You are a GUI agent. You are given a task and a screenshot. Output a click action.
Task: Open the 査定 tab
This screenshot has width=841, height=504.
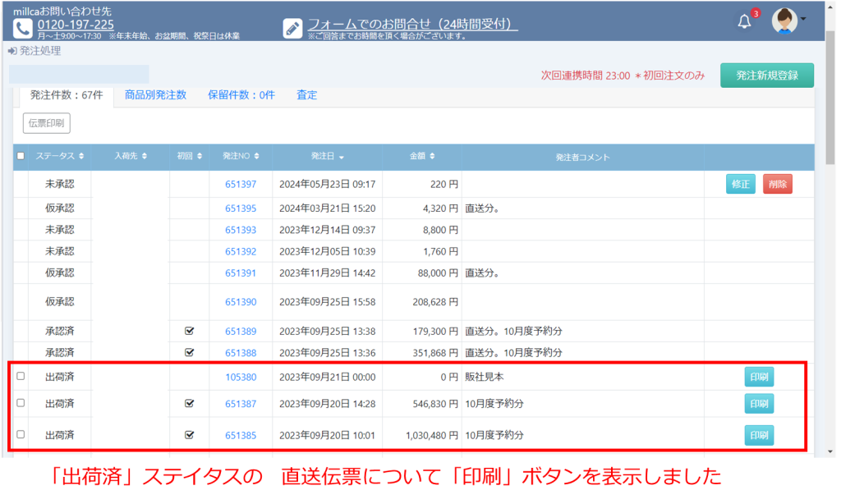[306, 95]
